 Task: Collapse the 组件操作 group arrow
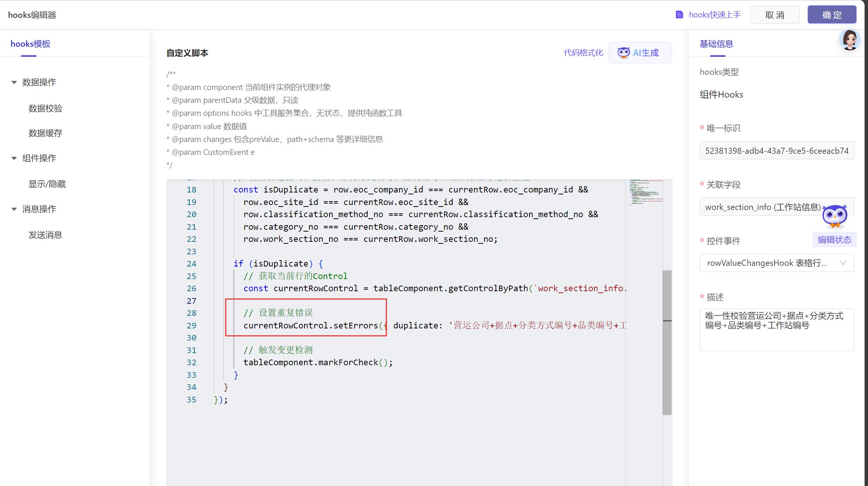(14, 158)
